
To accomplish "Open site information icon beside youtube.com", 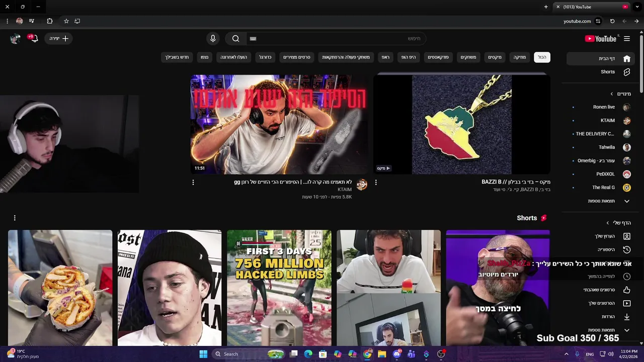I will 598,21.
